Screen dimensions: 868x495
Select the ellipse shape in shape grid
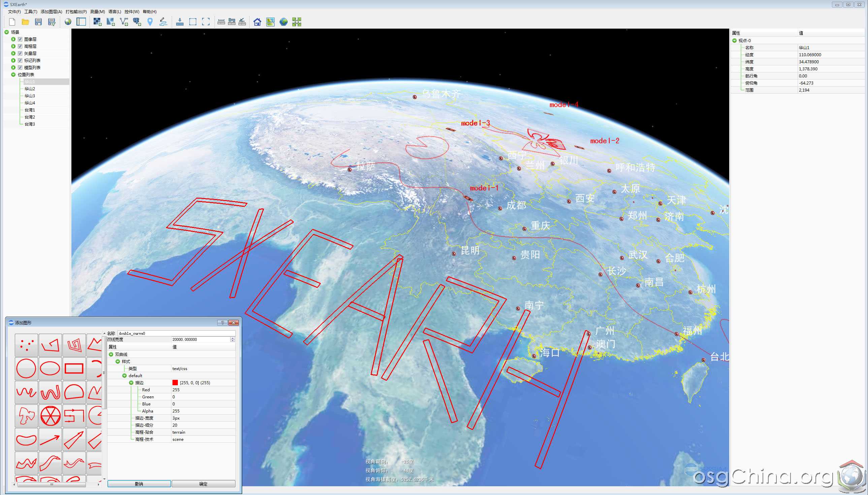50,368
